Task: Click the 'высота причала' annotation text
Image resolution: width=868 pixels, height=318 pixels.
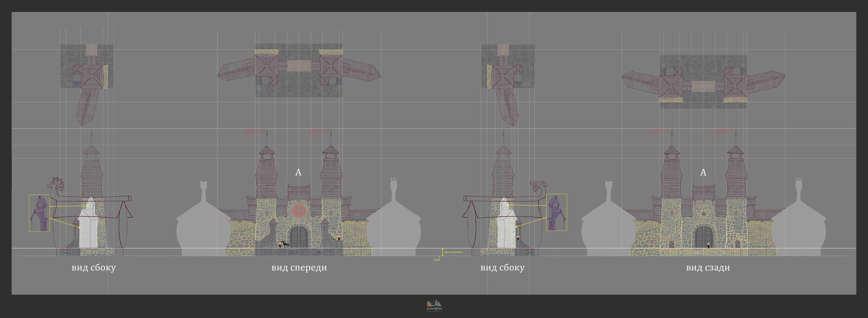Action: coord(454,252)
